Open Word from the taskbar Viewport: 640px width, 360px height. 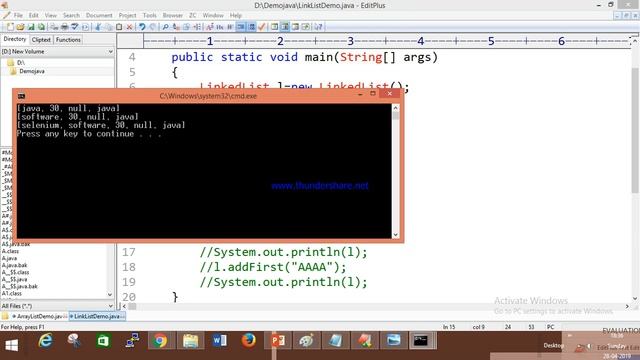pos(219,341)
